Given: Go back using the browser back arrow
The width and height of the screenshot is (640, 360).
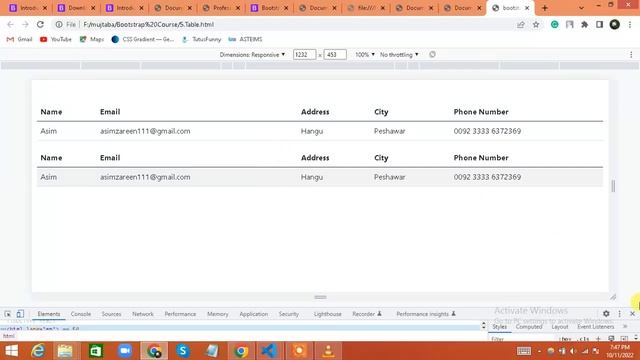Looking at the screenshot, I should [11, 24].
